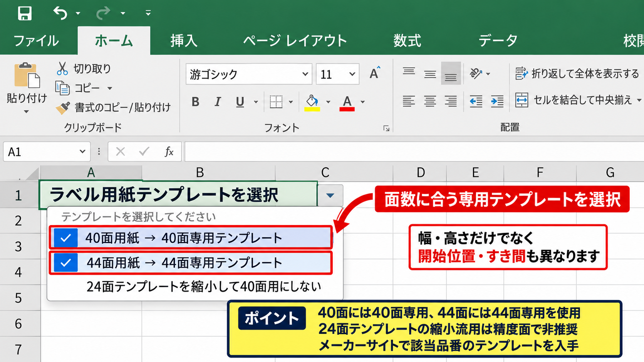Increase cell indent
644x362 pixels.
click(x=497, y=102)
